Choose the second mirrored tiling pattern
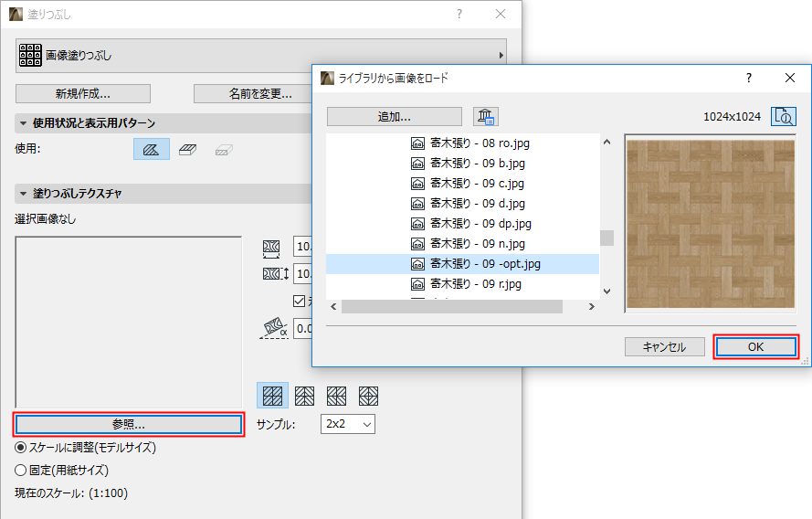The height and width of the screenshot is (519, 812). click(x=304, y=396)
